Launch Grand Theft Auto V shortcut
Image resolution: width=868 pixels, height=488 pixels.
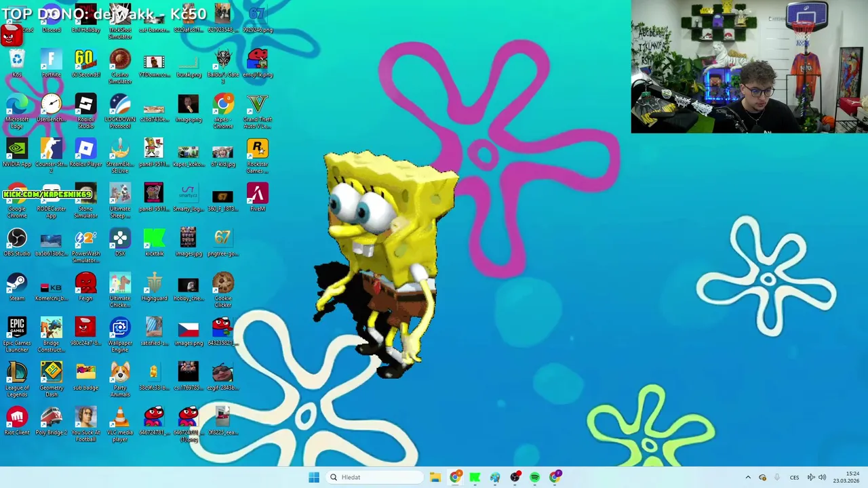click(258, 111)
